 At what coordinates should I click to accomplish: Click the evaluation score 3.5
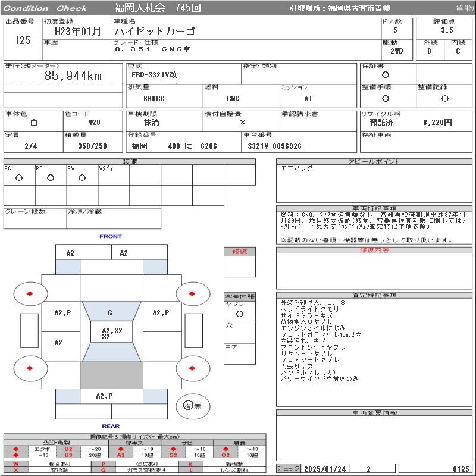coord(447,30)
